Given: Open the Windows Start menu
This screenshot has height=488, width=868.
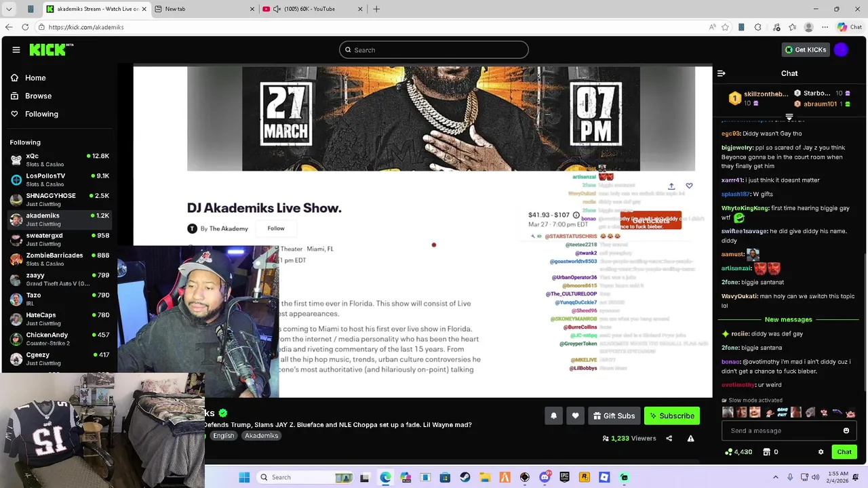Looking at the screenshot, I should tap(244, 477).
